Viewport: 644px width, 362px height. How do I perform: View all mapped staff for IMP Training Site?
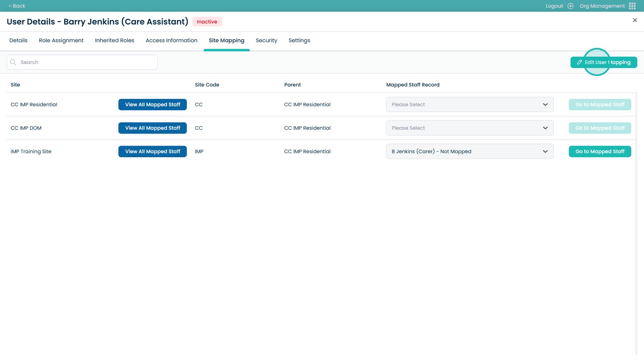click(x=153, y=152)
